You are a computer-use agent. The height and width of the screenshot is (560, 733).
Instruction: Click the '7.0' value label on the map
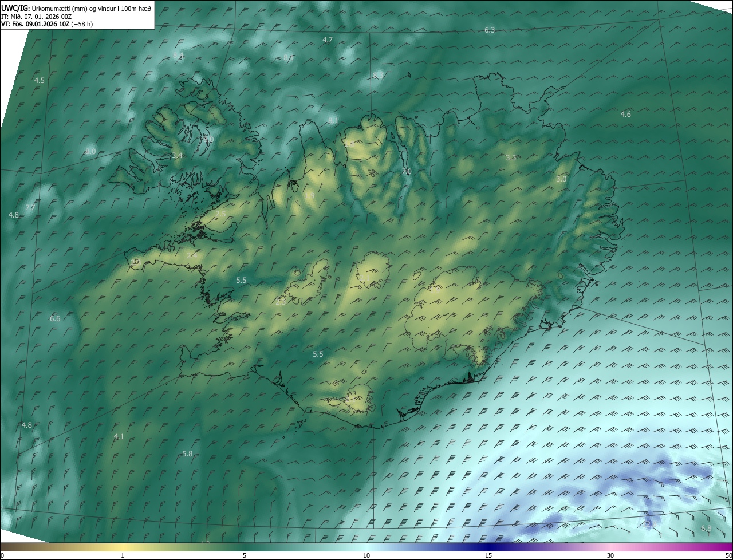click(407, 171)
